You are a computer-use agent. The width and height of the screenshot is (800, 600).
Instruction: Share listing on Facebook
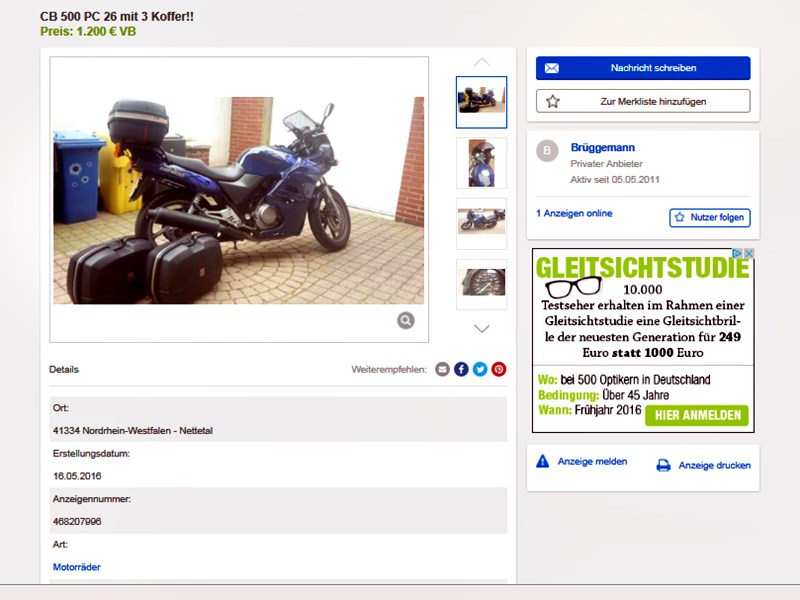[x=461, y=369]
